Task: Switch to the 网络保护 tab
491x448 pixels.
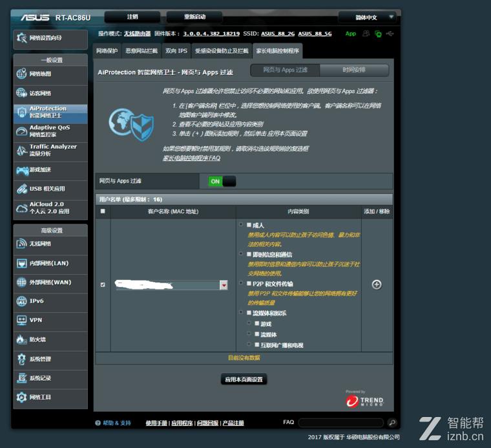Action: 107,51
